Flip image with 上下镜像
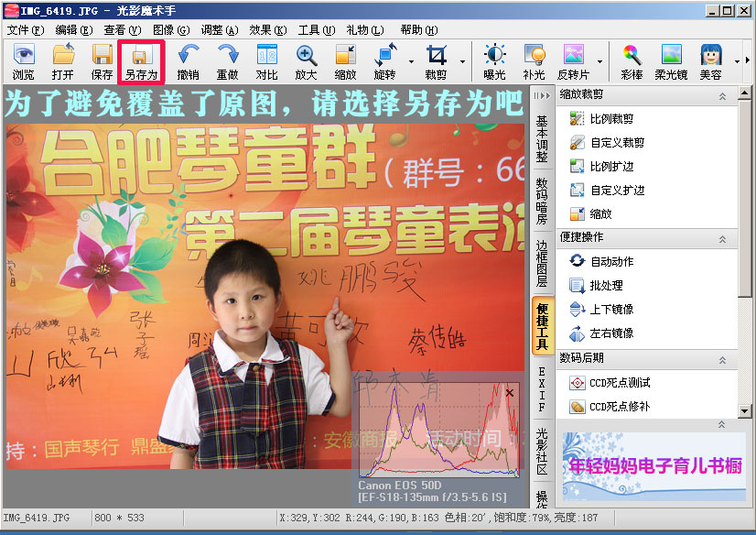Viewport: 756px width, 535px height. click(x=601, y=310)
